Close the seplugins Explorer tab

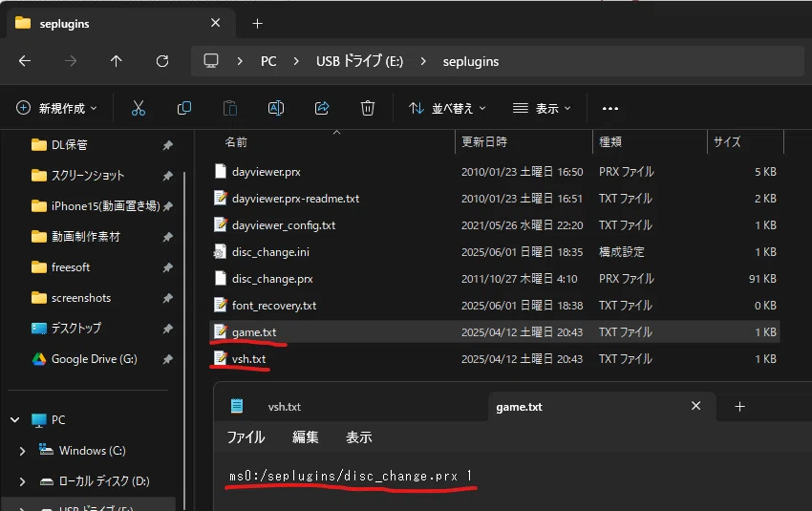[216, 23]
